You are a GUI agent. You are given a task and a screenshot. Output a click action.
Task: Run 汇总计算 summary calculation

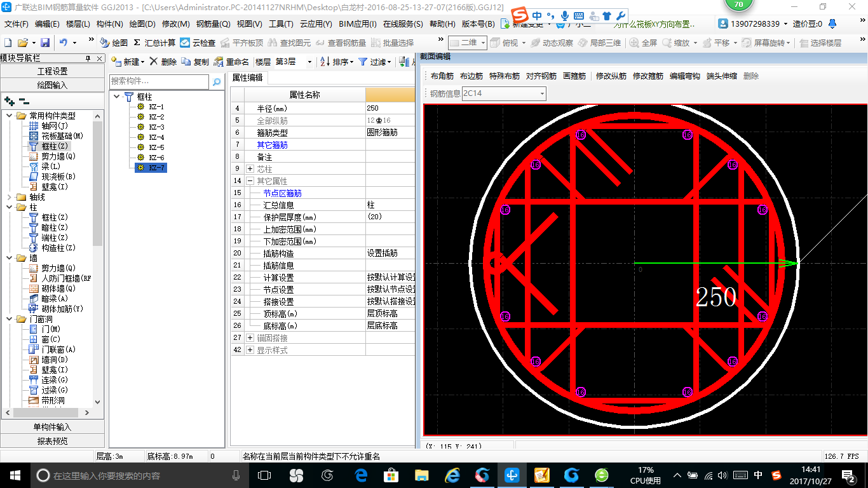pos(154,43)
